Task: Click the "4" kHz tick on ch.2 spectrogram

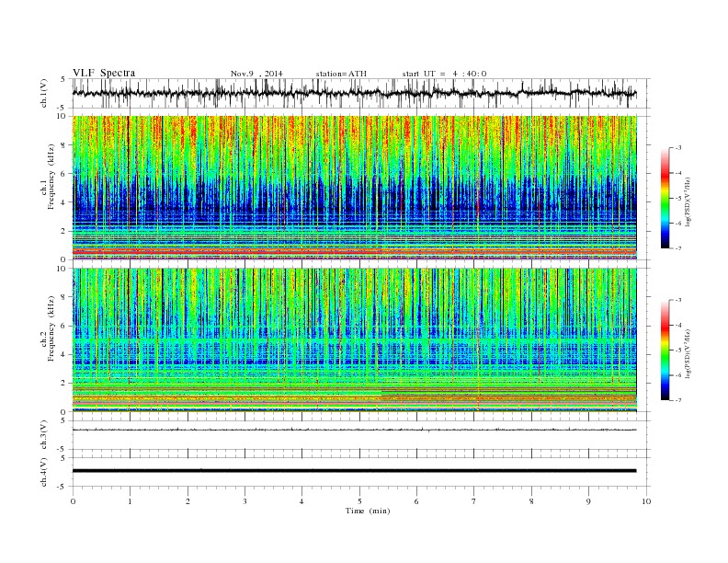Action: coord(64,355)
